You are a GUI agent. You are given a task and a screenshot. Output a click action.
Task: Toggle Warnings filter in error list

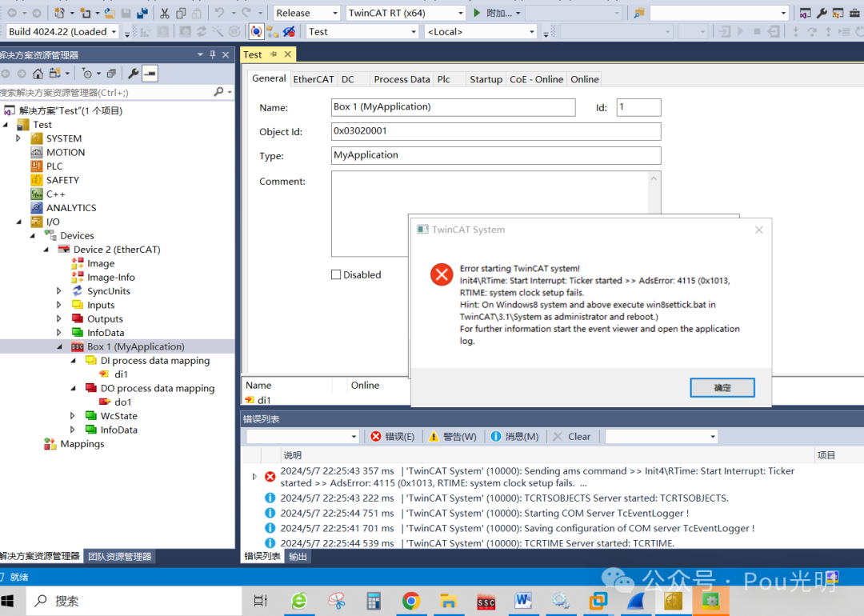(453, 436)
